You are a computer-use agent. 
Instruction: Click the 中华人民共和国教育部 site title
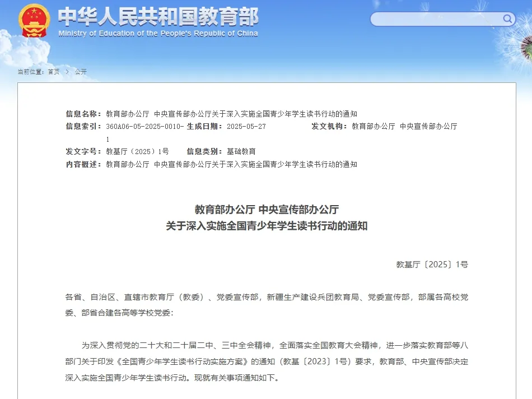[158, 16]
